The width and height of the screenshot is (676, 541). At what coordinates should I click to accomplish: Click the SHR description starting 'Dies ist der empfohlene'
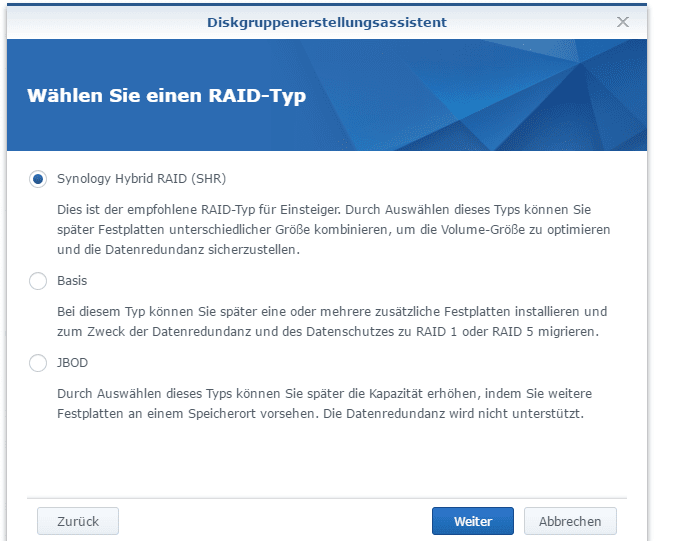pos(334,229)
